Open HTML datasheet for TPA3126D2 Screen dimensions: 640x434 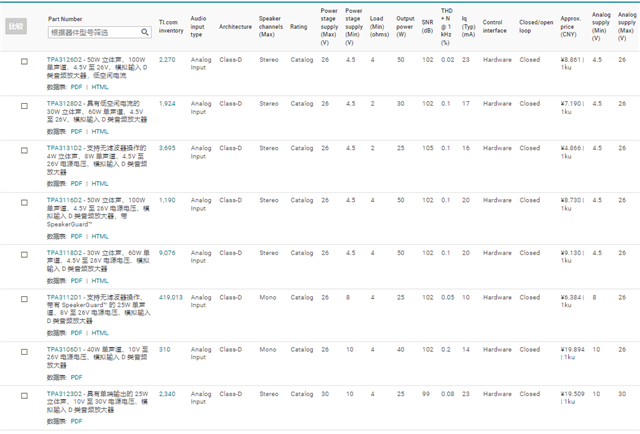click(x=100, y=87)
